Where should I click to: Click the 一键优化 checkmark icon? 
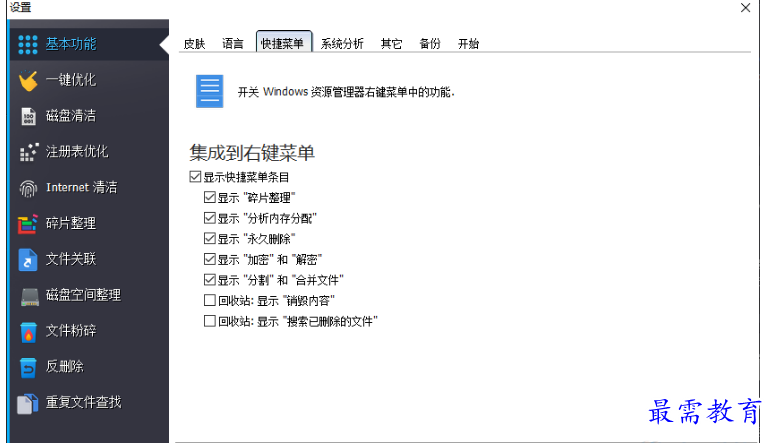28,81
